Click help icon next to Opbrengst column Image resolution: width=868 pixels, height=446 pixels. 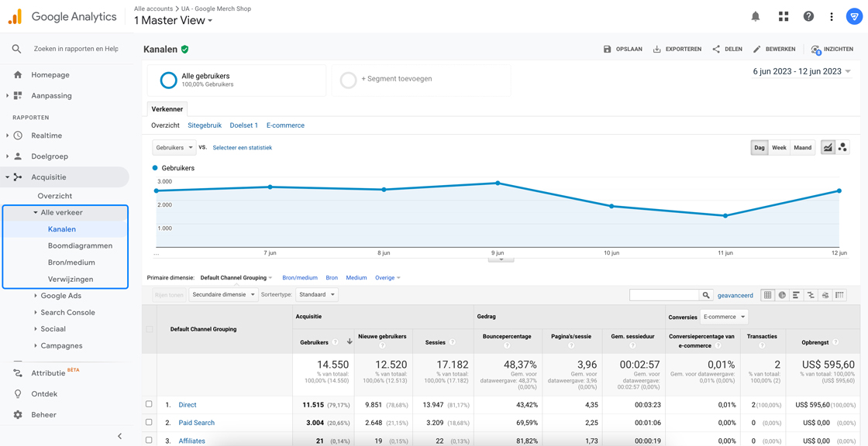(x=835, y=342)
